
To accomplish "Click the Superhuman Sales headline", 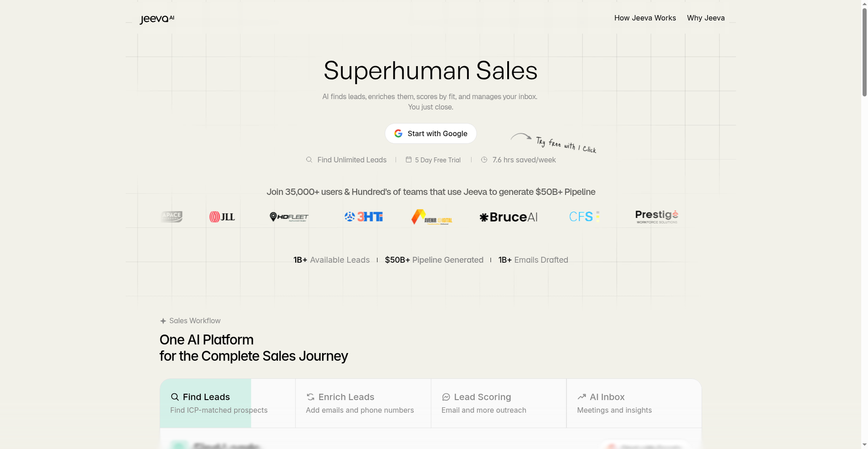I will point(430,71).
